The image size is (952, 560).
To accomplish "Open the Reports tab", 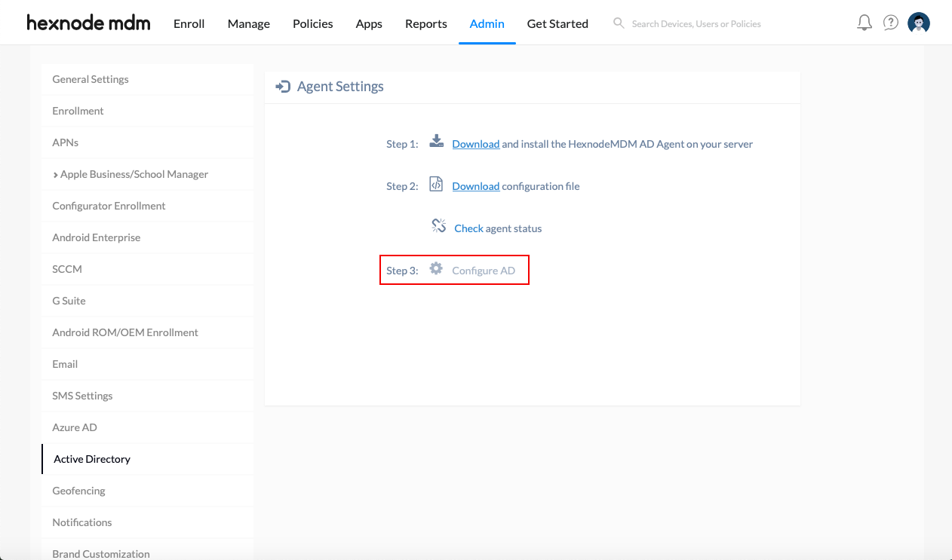I will point(426,23).
